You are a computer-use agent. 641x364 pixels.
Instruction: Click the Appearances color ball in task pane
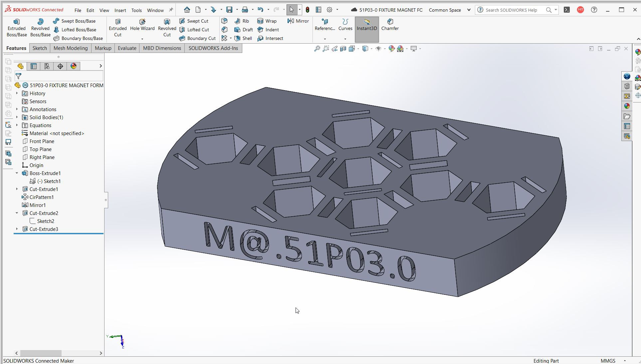(x=627, y=106)
